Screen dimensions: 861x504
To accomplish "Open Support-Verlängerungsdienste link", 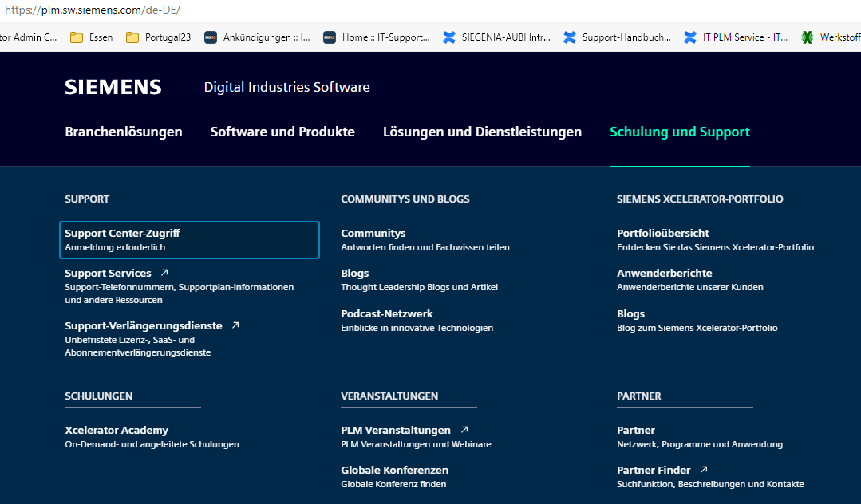I will pos(144,325).
